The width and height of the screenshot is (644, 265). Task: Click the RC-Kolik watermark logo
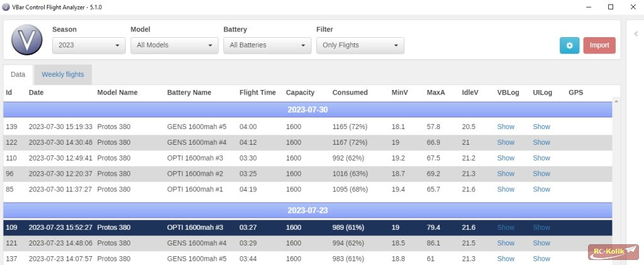click(x=608, y=252)
